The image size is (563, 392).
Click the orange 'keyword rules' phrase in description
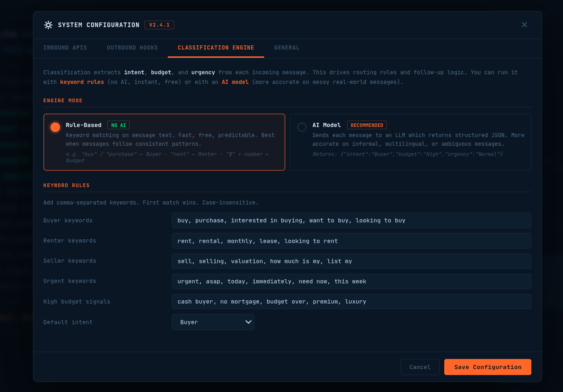pos(82,82)
